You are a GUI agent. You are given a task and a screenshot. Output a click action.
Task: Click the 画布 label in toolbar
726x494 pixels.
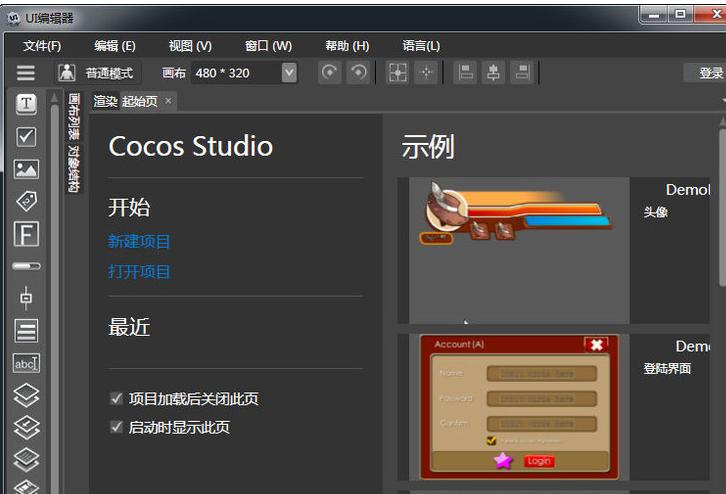[x=174, y=73]
